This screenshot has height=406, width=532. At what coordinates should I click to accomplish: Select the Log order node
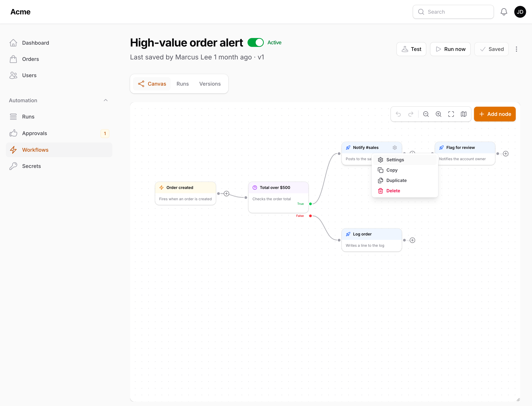tap(372, 240)
